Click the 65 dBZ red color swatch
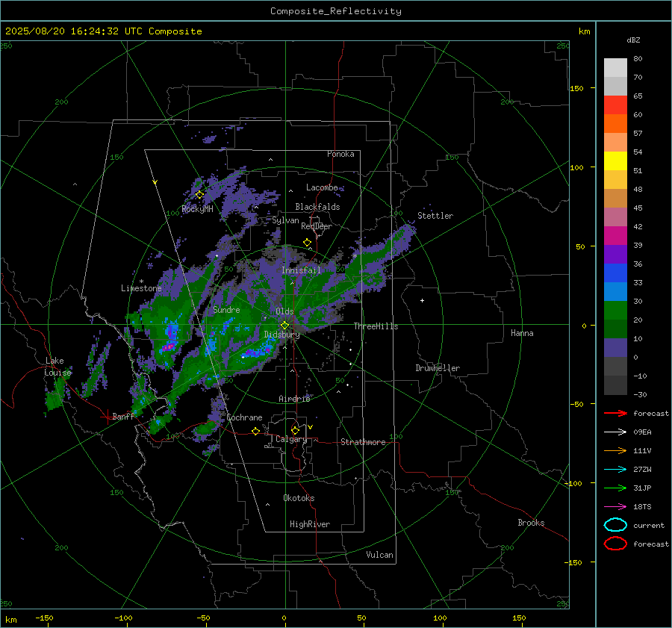Image resolution: width=672 pixels, height=628 pixels. (x=615, y=105)
